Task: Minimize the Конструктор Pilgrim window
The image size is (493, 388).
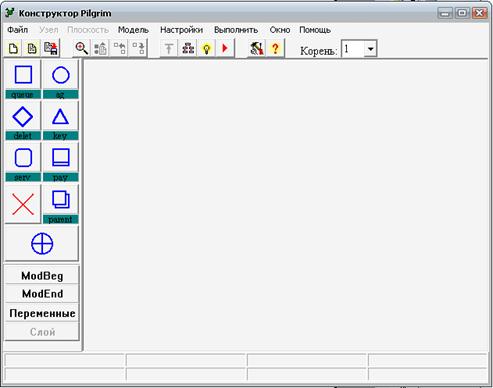Action: pos(445,13)
